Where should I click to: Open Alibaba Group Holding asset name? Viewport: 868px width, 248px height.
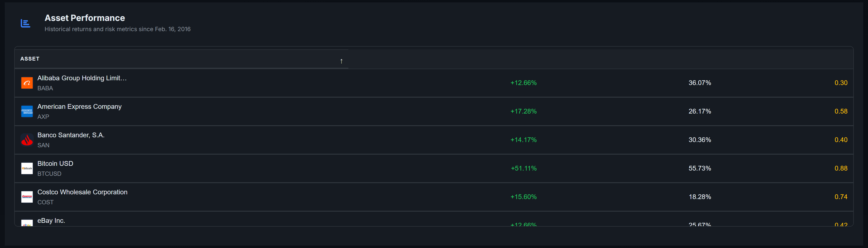(x=82, y=78)
